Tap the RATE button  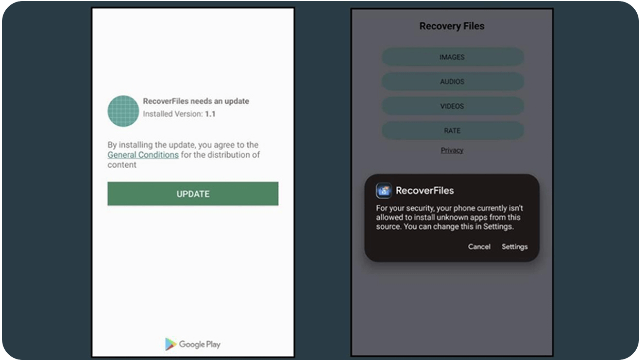click(x=452, y=130)
